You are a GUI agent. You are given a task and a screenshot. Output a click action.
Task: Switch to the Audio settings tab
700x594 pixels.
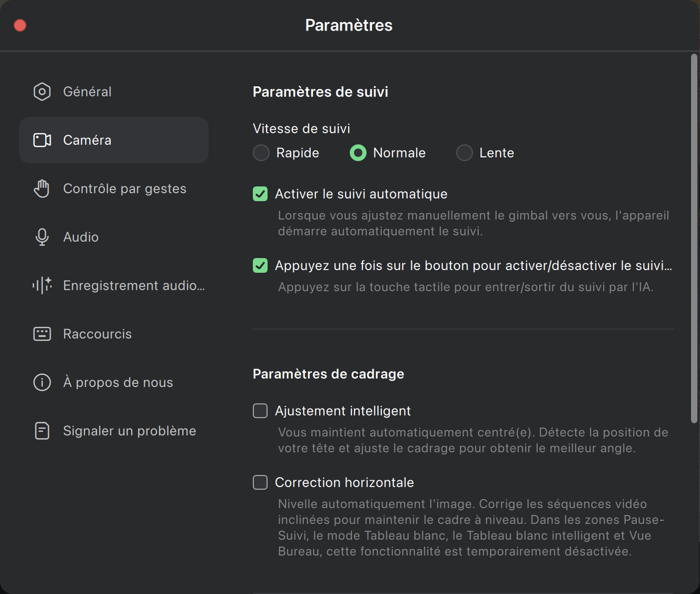81,237
